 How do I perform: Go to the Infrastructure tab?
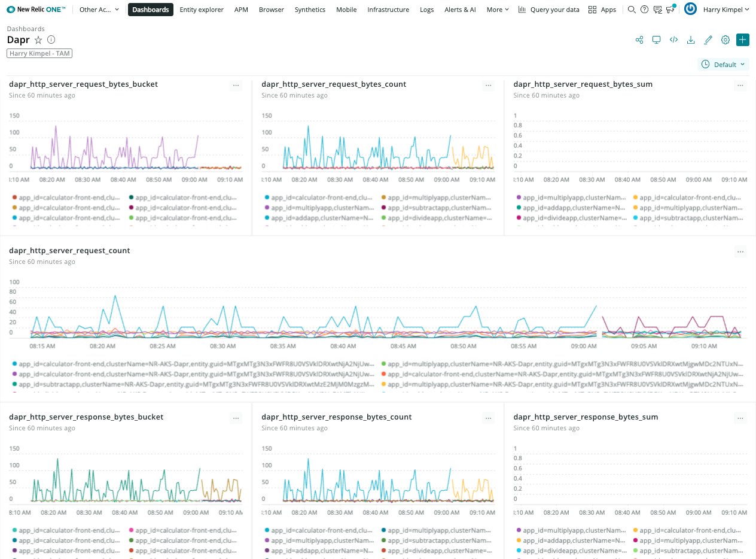pyautogui.click(x=388, y=10)
